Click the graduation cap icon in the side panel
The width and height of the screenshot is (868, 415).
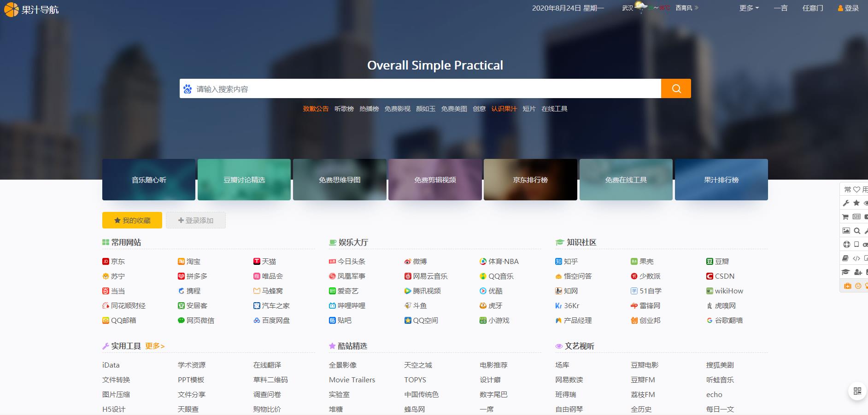coord(846,272)
